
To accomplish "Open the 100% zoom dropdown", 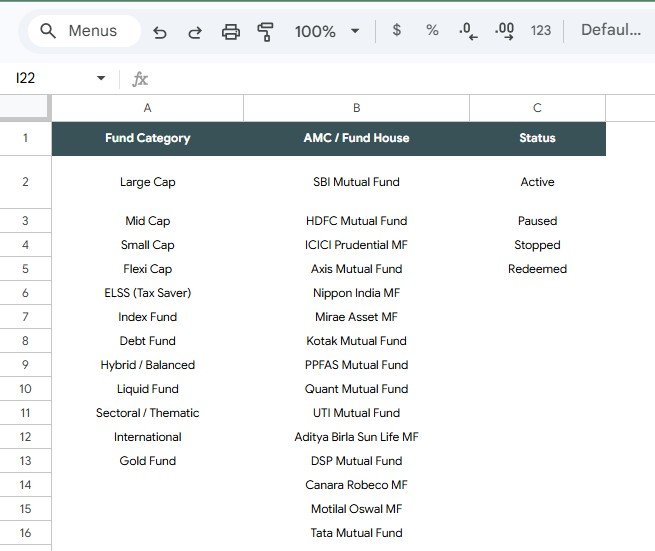I will pyautogui.click(x=327, y=31).
